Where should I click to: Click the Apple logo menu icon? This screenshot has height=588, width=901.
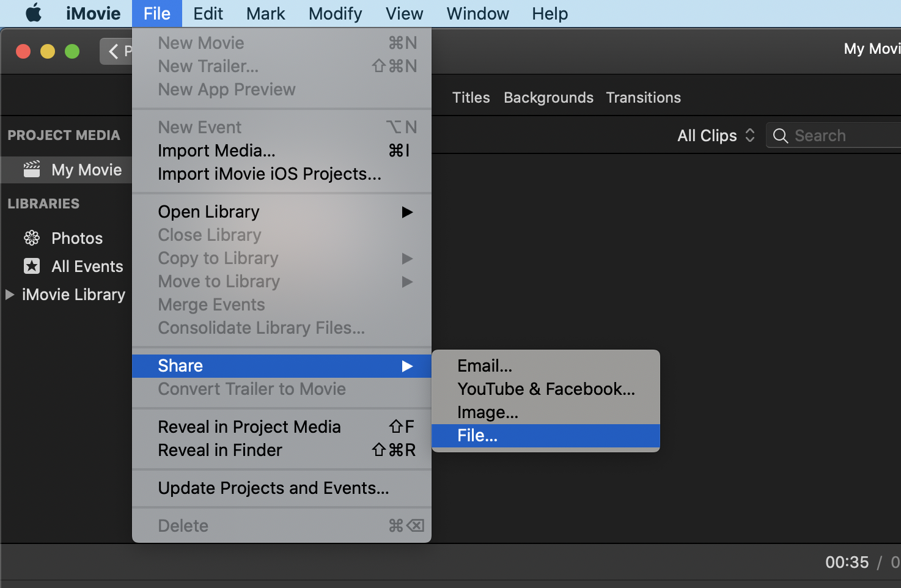pos(34,13)
